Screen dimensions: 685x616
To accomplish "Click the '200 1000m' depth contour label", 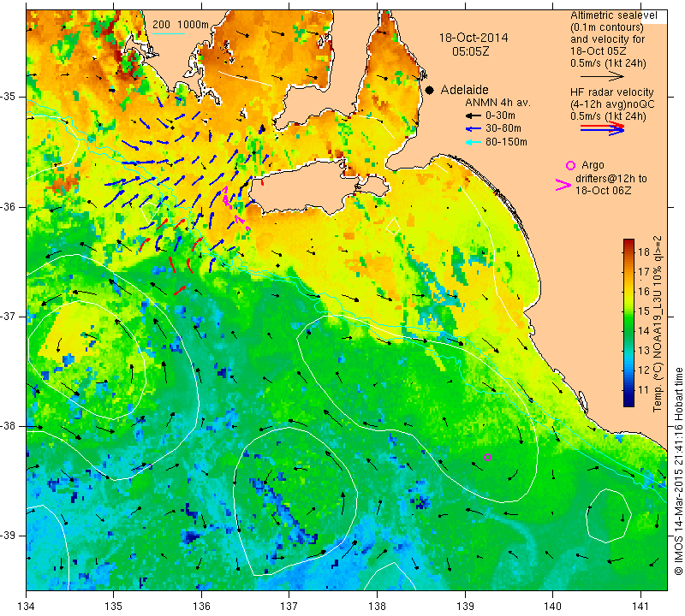I will click(x=181, y=25).
